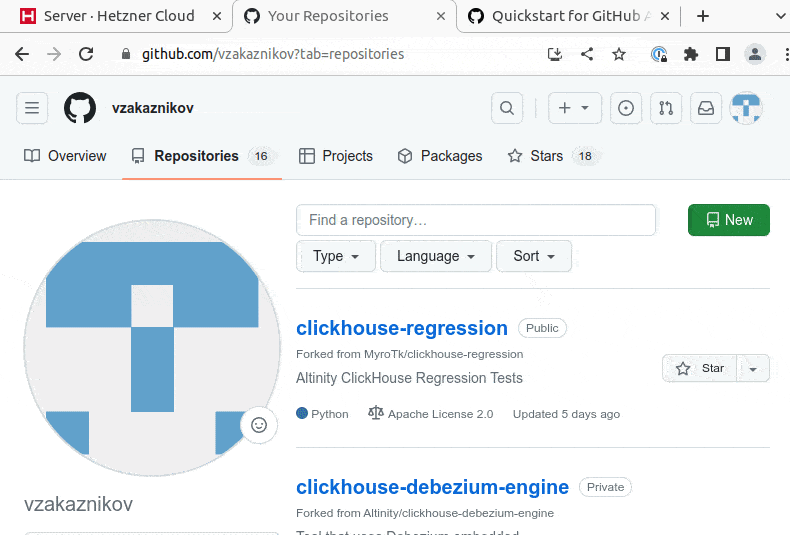Reload the current GitHub page
The width and height of the screenshot is (790, 535).
(86, 54)
